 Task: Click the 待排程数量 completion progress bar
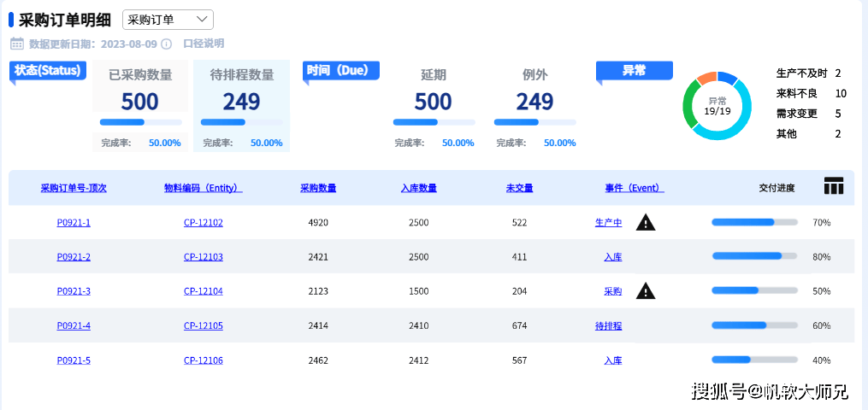coord(242,122)
